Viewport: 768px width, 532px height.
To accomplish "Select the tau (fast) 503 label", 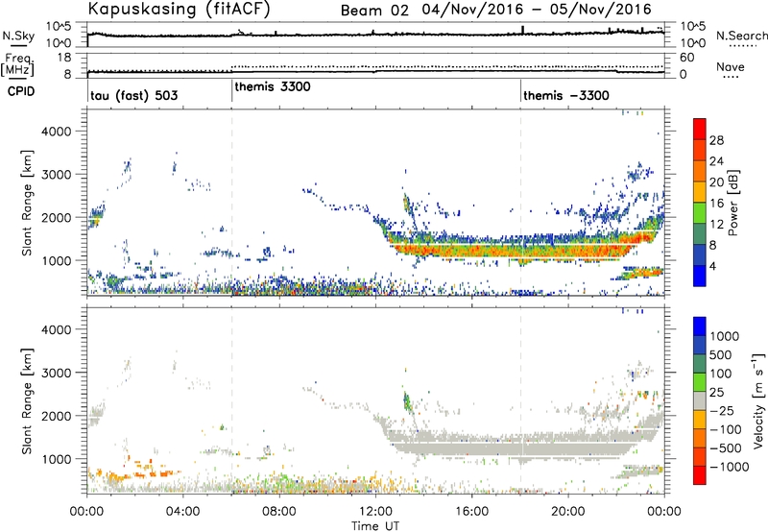I will point(133,95).
